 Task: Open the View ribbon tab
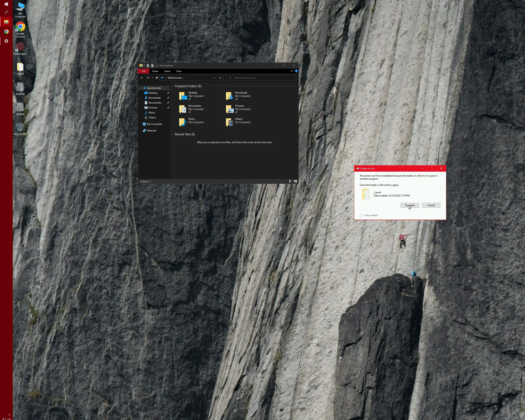(178, 71)
